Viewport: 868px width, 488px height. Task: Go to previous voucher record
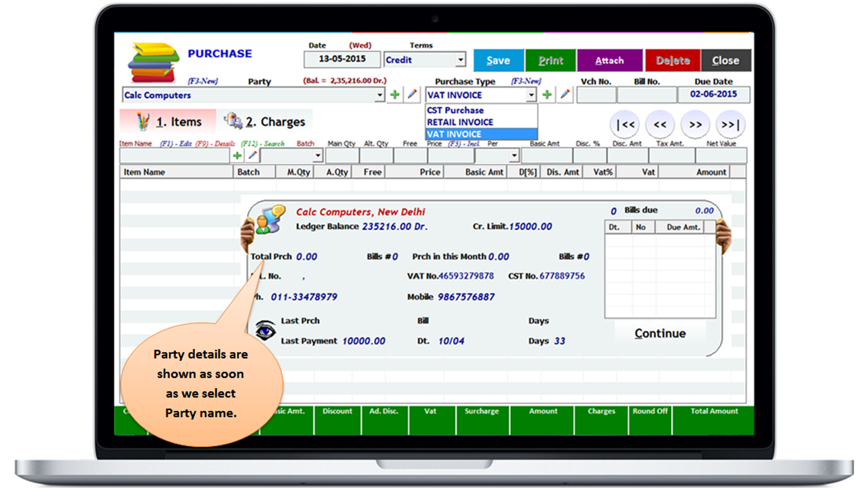coord(660,125)
